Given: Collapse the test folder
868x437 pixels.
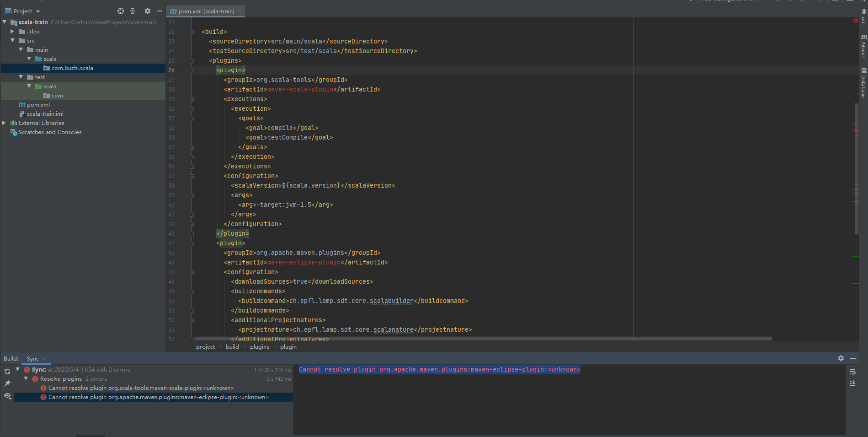Looking at the screenshot, I should (x=21, y=77).
